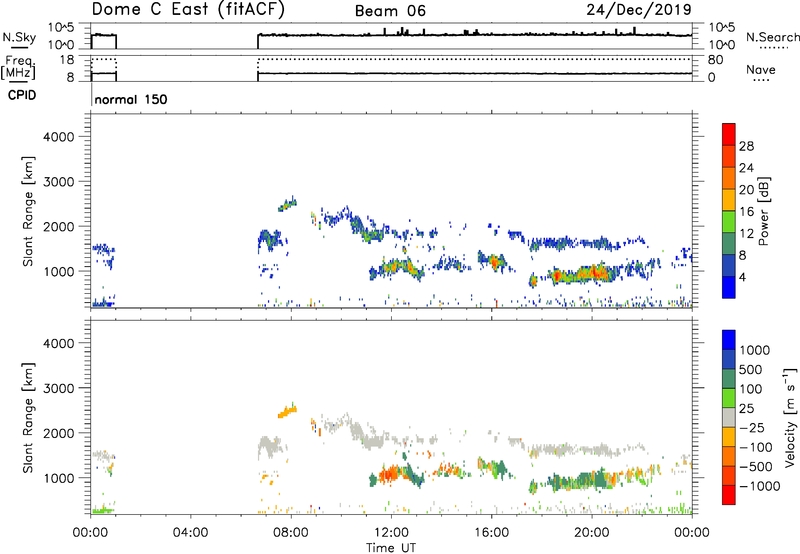Click the "4" label on the power colorbar
Screen dimensions: 800x554
tap(742, 277)
